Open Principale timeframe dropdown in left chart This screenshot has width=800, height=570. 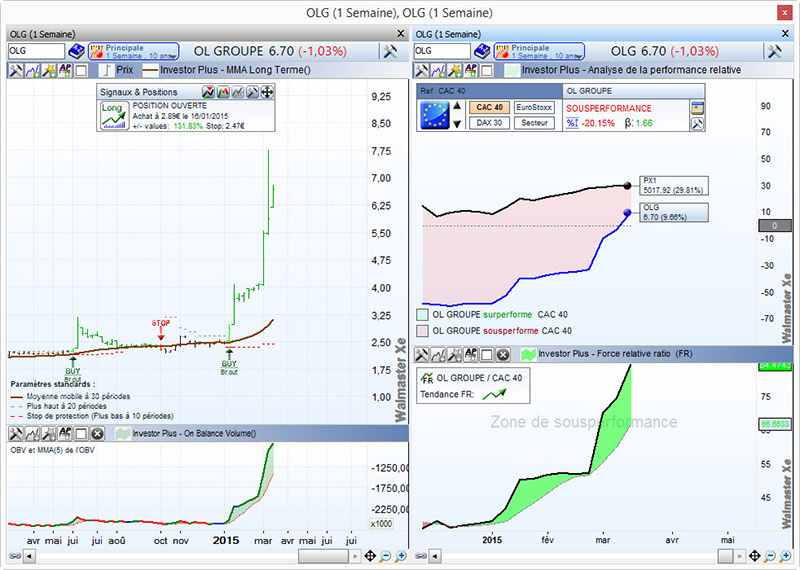[x=134, y=52]
